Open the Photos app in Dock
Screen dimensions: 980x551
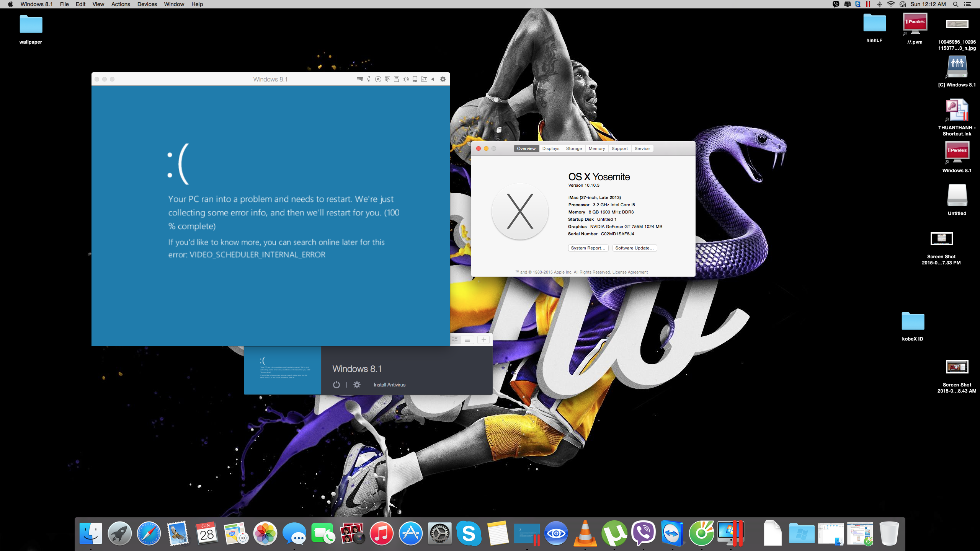pos(265,533)
